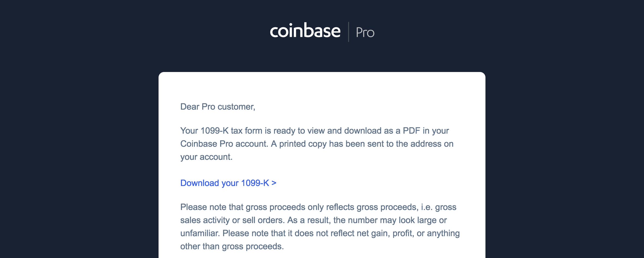Click the "your account." line ending the first paragraph

[x=206, y=157]
